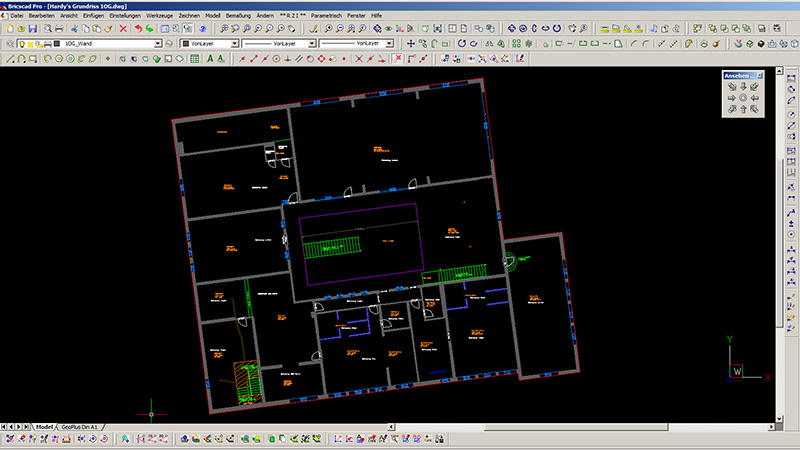Save drawing with the floppy disk icon
800x450 pixels.
(x=33, y=29)
